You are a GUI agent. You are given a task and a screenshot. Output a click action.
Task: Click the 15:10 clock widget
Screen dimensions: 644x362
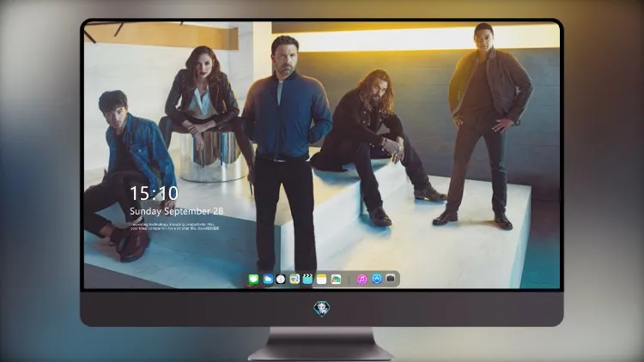(154, 193)
